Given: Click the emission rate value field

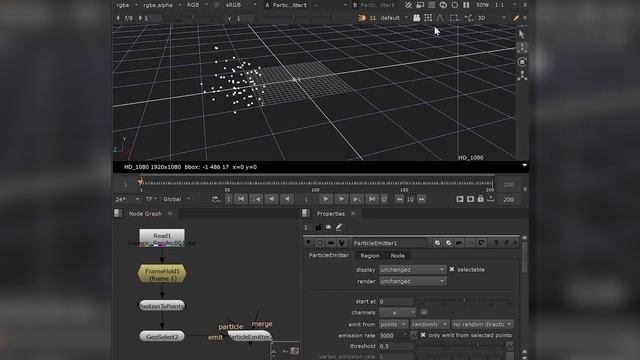Looking at the screenshot, I should 393,336.
